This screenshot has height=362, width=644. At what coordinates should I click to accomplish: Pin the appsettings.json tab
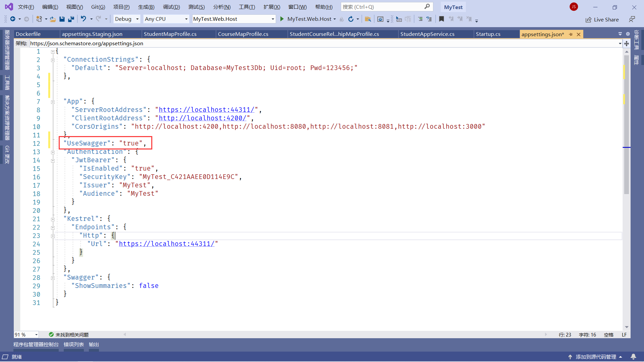tap(571, 34)
